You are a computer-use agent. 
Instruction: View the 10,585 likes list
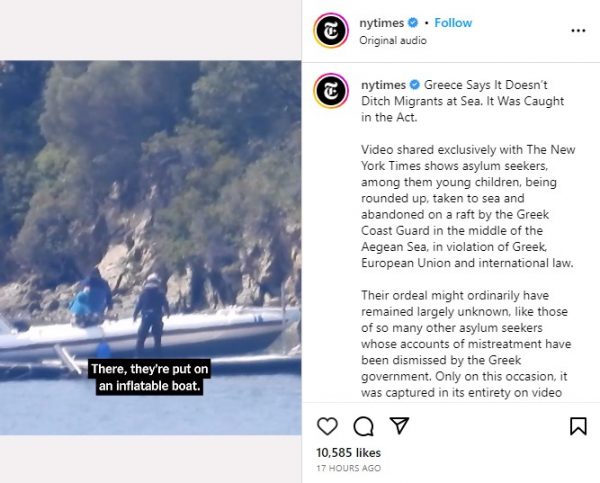349,453
